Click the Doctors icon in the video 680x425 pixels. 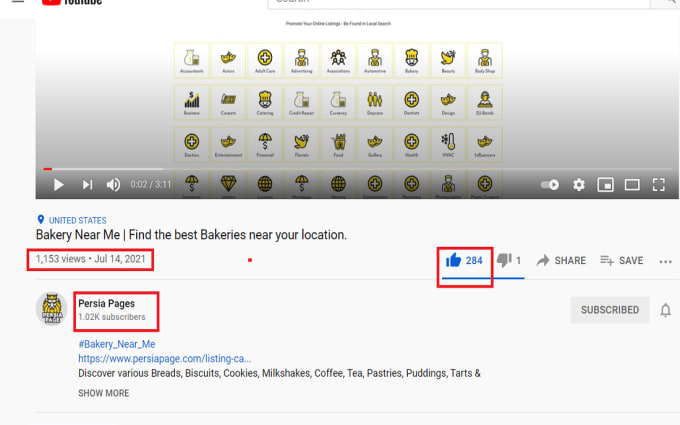191,144
